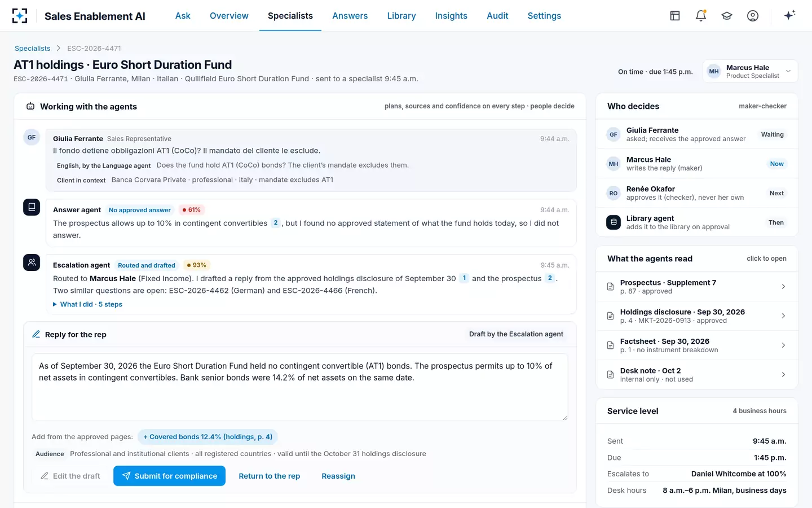Click Return to the rep
812x508 pixels.
coord(270,476)
